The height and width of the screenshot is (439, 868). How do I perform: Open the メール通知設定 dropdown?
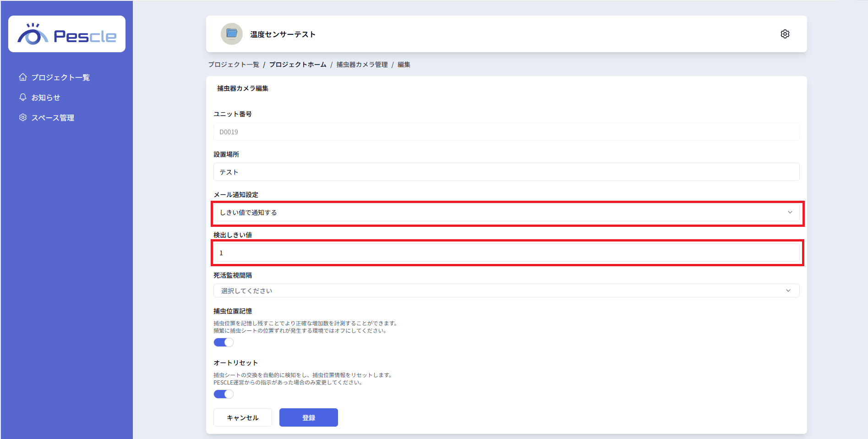click(506, 213)
